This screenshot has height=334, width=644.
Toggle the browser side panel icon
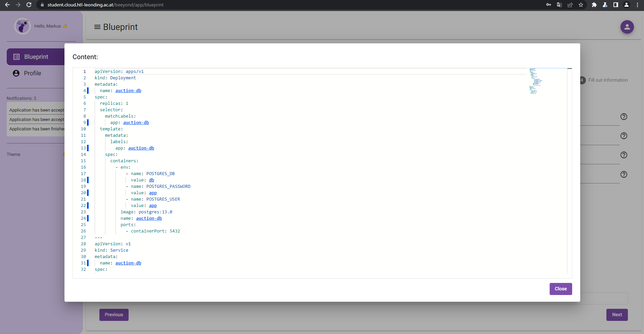point(616,5)
